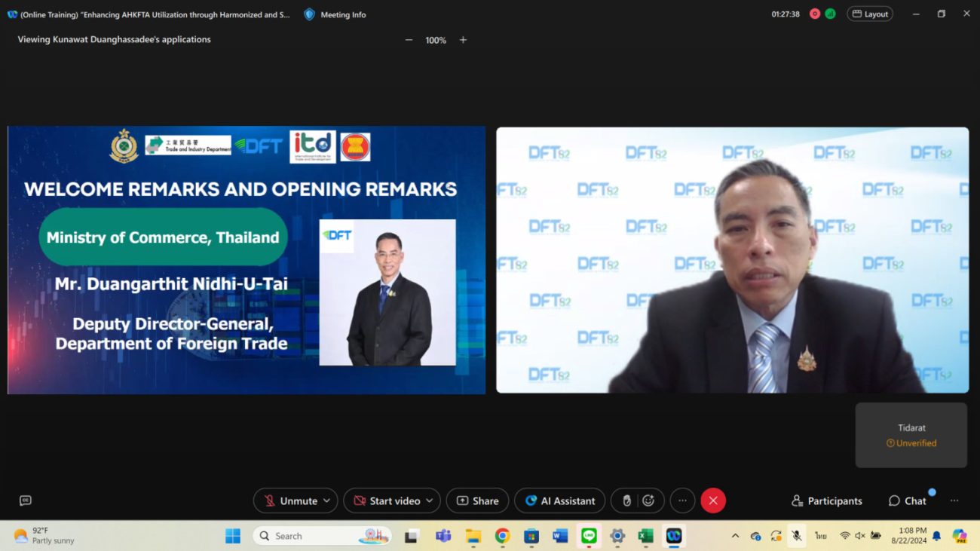Click the green network quality indicator icon

tap(830, 14)
